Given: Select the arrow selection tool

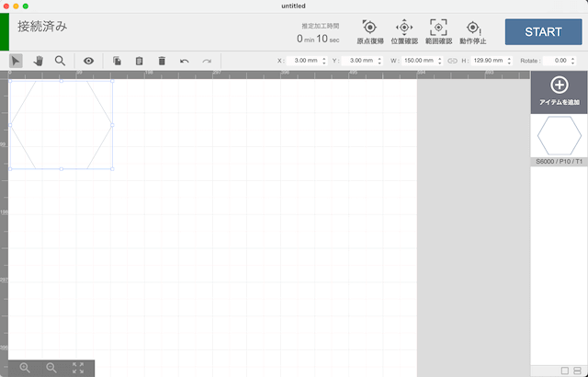Looking at the screenshot, I should coord(17,61).
